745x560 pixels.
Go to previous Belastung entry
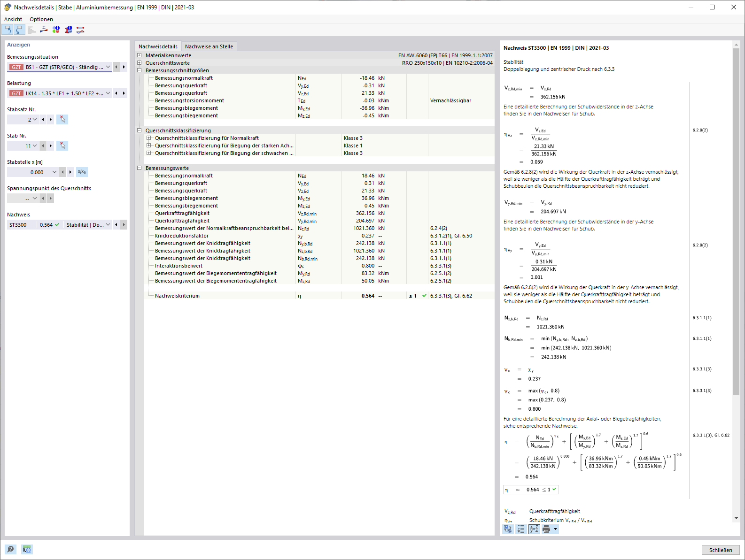click(x=116, y=93)
